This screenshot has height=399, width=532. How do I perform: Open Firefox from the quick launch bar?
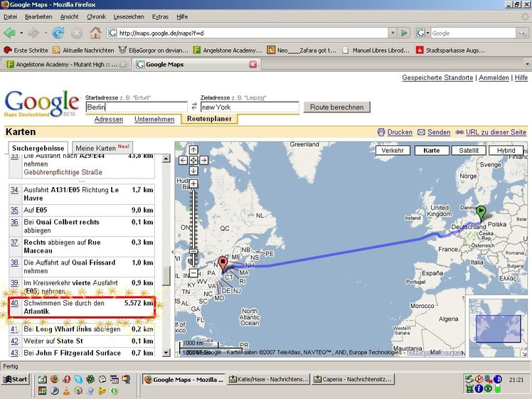[x=54, y=379]
